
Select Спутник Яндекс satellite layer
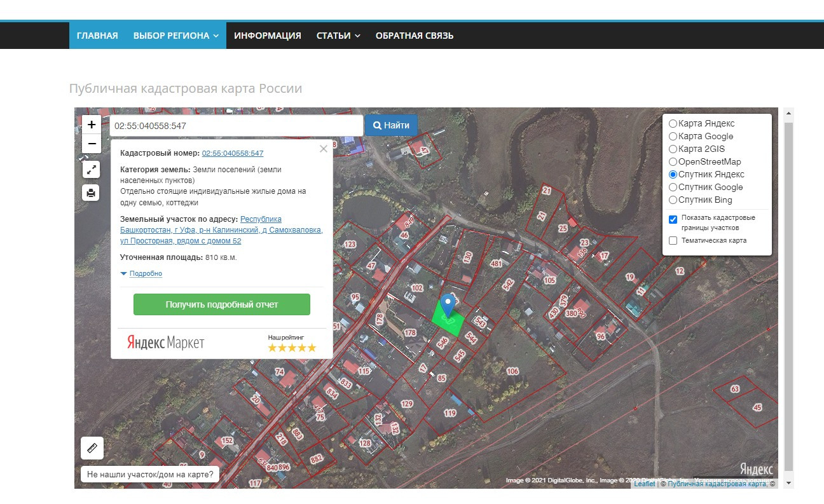click(x=673, y=174)
